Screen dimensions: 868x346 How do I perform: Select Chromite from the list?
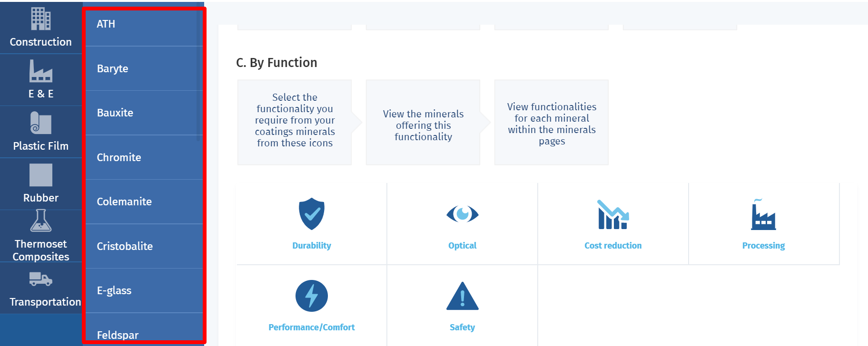(119, 157)
